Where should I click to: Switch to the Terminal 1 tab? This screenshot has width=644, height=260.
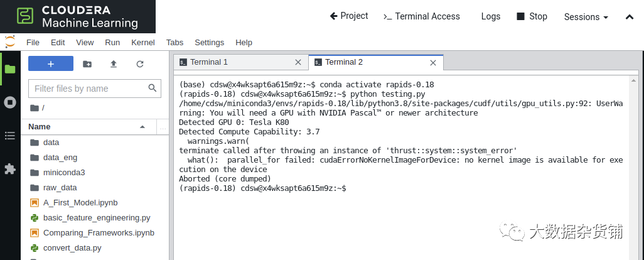click(209, 62)
